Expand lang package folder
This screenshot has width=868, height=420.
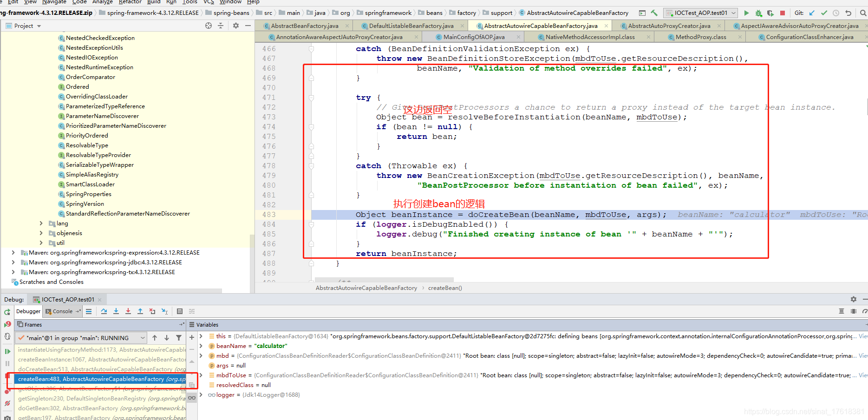click(x=41, y=223)
